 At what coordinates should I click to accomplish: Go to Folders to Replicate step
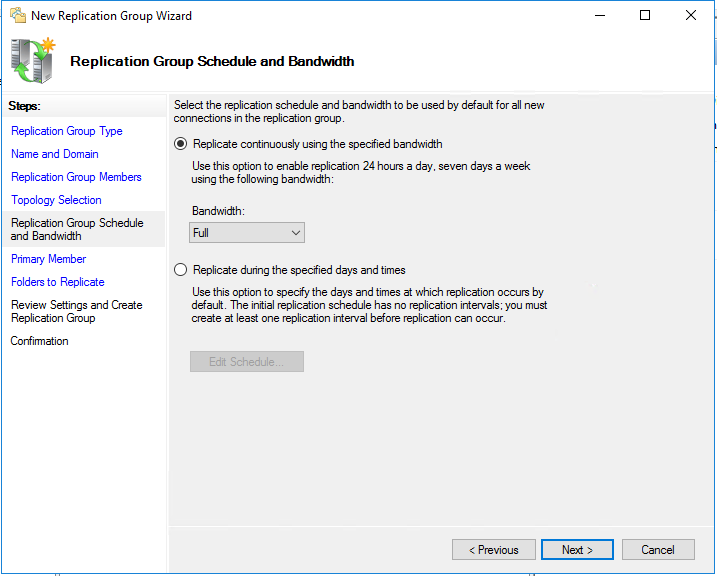tap(57, 282)
